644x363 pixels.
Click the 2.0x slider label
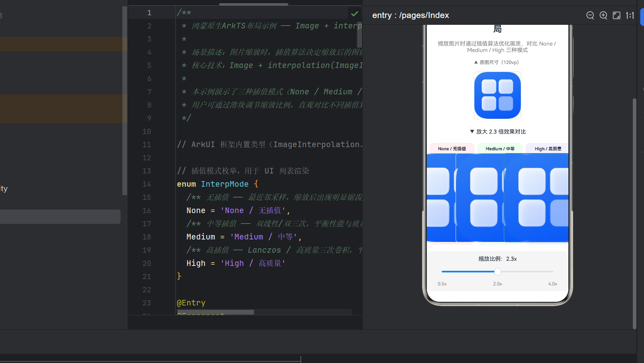pyautogui.click(x=497, y=284)
